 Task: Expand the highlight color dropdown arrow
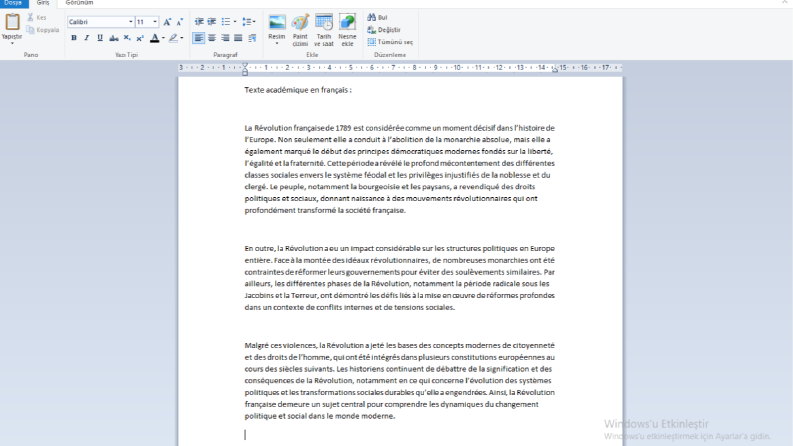click(182, 38)
